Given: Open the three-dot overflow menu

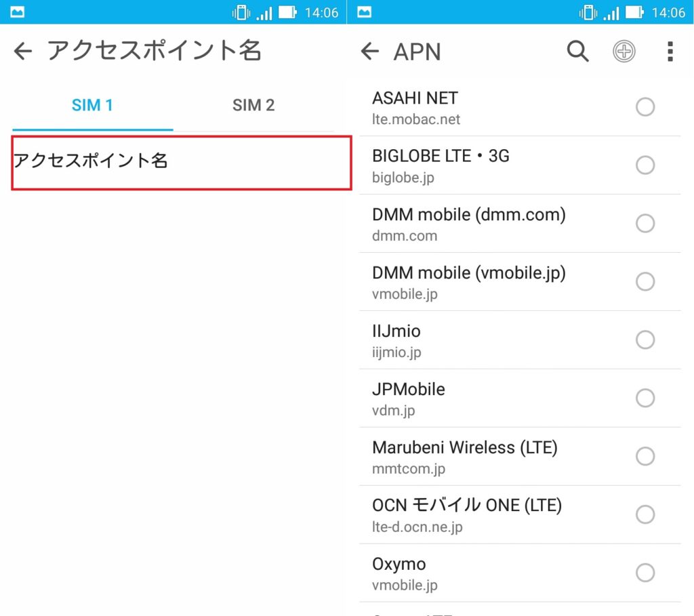Looking at the screenshot, I should 670,52.
